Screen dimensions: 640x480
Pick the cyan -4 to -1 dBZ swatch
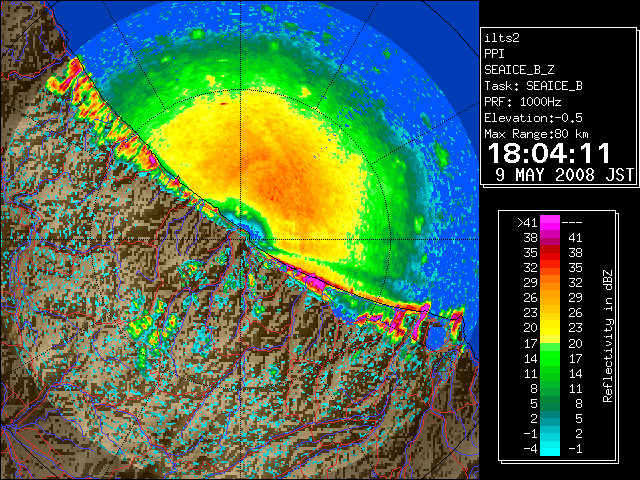click(x=550, y=448)
